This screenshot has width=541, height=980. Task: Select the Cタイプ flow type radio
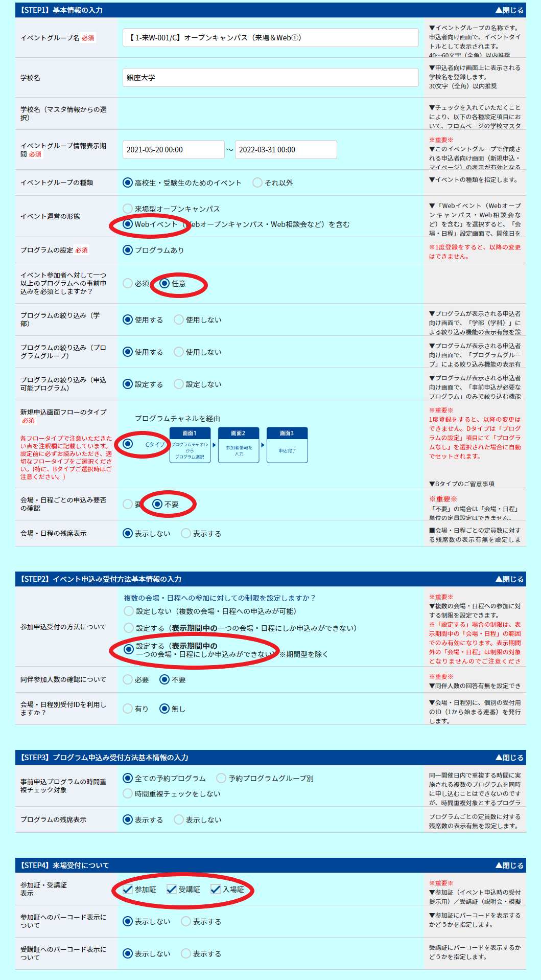coord(128,444)
